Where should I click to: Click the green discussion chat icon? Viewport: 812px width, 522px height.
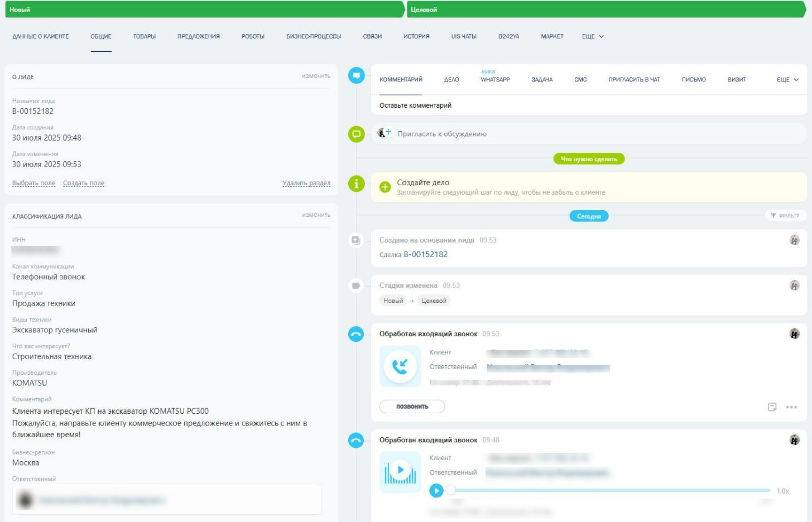pos(356,134)
